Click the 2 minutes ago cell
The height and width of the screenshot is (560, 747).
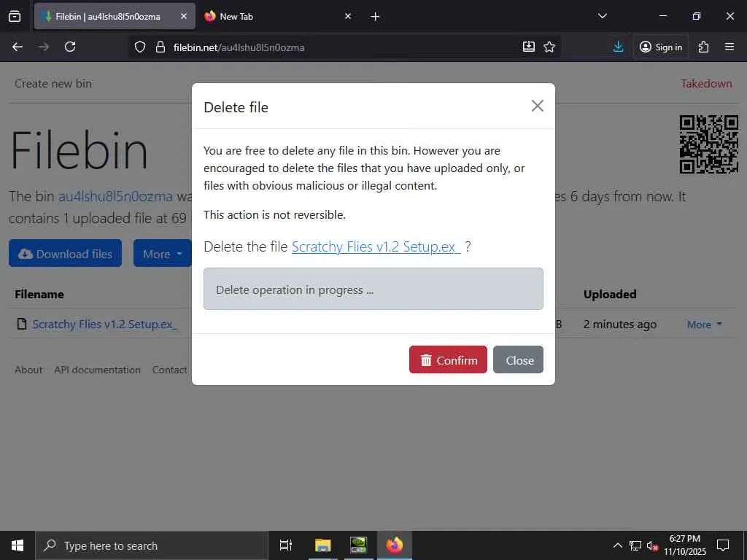click(x=620, y=324)
